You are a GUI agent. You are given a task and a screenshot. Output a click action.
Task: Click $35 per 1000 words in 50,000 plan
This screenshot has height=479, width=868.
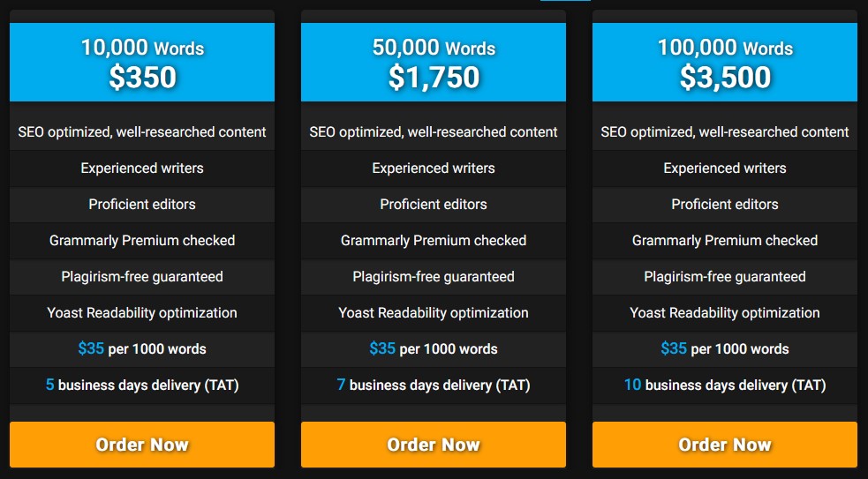434,349
